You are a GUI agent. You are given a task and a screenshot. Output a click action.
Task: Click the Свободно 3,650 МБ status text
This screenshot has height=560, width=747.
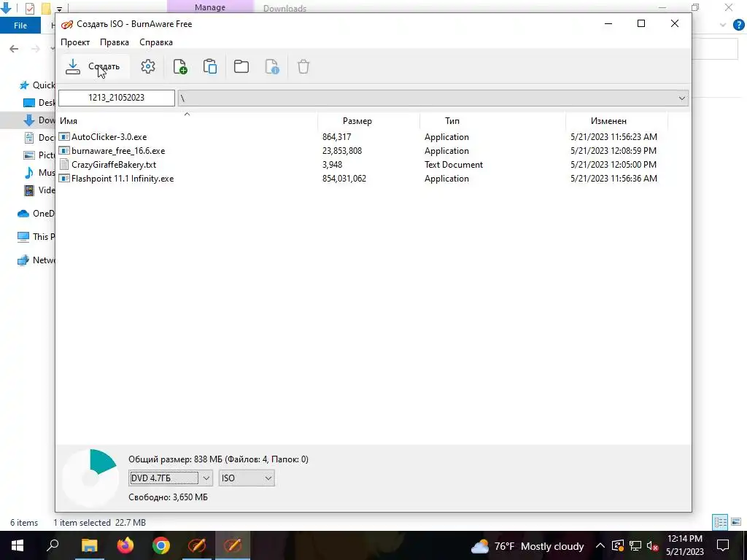pyautogui.click(x=169, y=497)
